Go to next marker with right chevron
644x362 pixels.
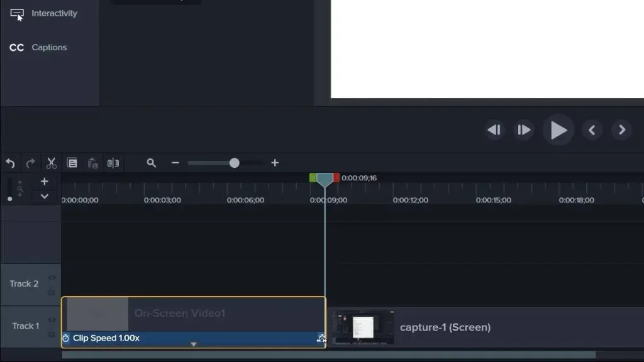(622, 130)
